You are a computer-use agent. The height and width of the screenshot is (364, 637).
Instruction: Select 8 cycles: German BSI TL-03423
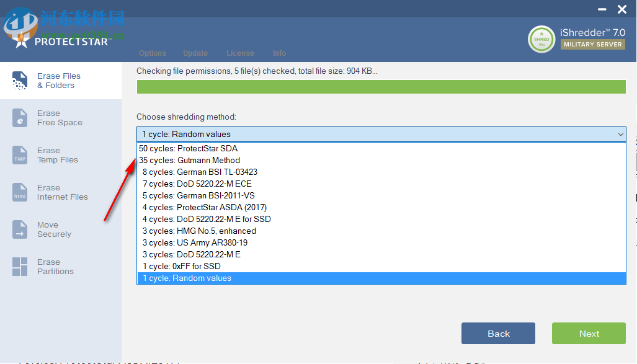(381, 172)
